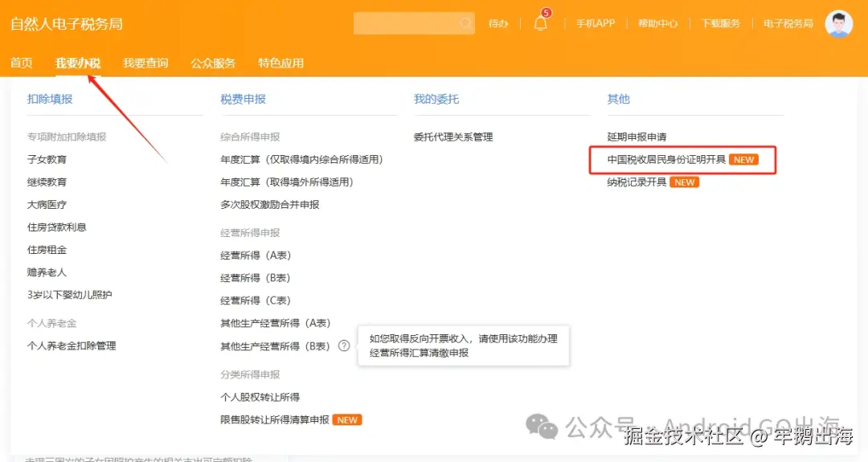This screenshot has height=462, width=868.
Task: Open 下载服务 download services
Action: pos(720,23)
